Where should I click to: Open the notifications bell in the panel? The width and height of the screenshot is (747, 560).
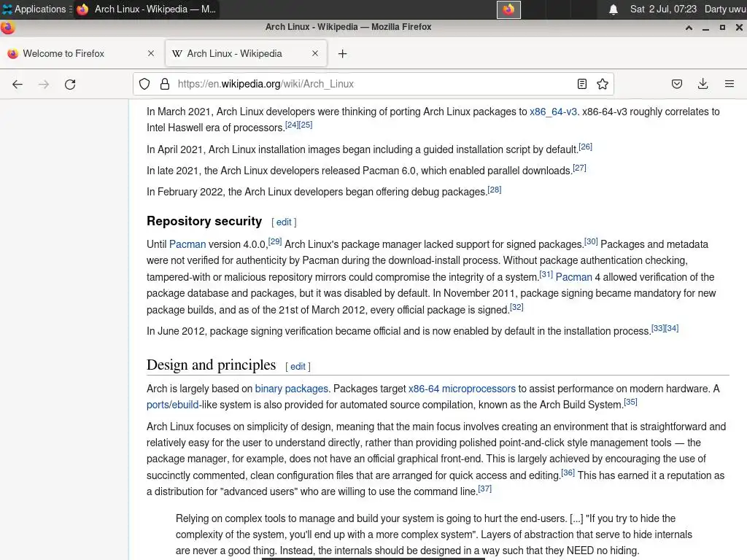614,9
